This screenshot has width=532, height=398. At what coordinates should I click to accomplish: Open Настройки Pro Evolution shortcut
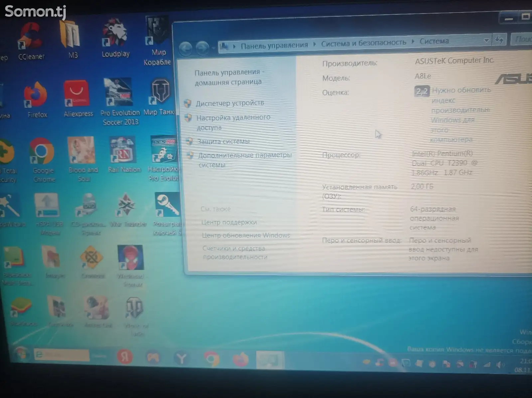(164, 159)
